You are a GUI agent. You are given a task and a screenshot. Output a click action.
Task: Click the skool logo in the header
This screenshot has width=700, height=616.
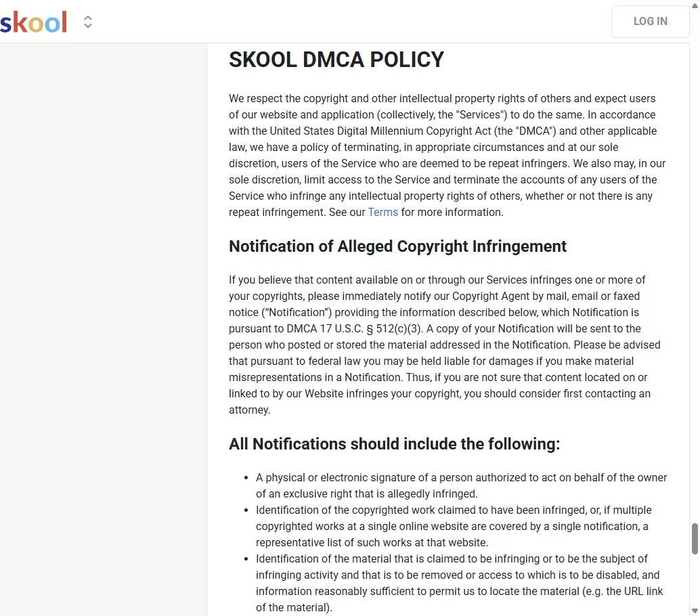[x=32, y=21]
